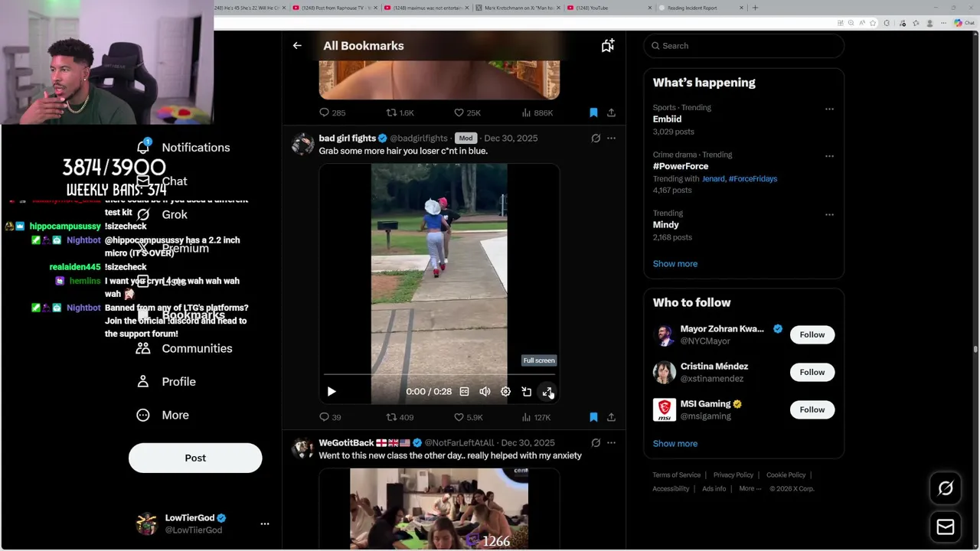Open the Embiid trending topic
Image resolution: width=980 pixels, height=551 pixels.
point(667,119)
